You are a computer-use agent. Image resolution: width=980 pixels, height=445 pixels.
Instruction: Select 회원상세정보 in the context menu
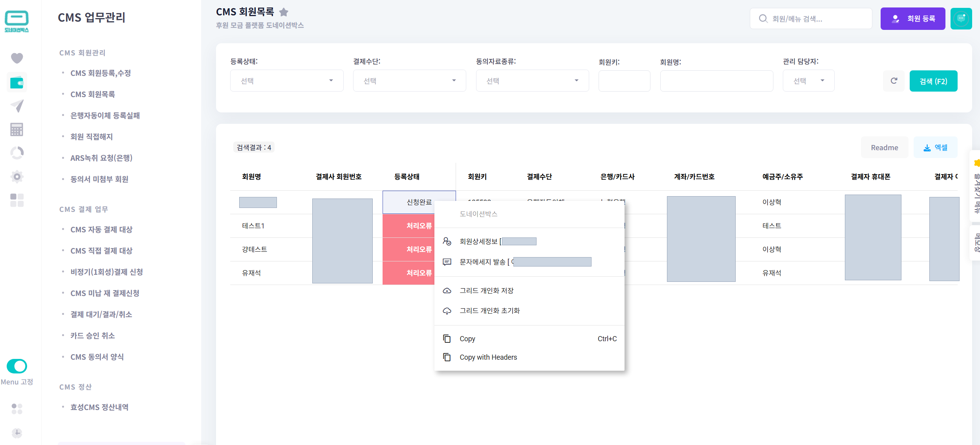(x=529, y=241)
